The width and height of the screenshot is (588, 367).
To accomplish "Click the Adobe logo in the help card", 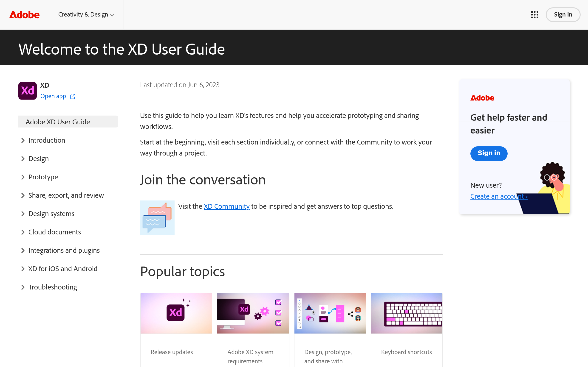I will point(482,97).
